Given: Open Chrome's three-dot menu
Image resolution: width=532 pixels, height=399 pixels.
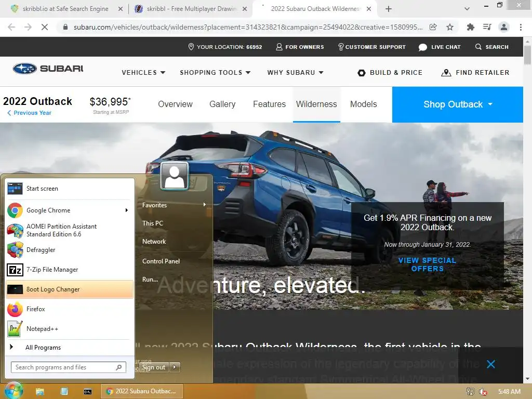Looking at the screenshot, I should pyautogui.click(x=521, y=27).
